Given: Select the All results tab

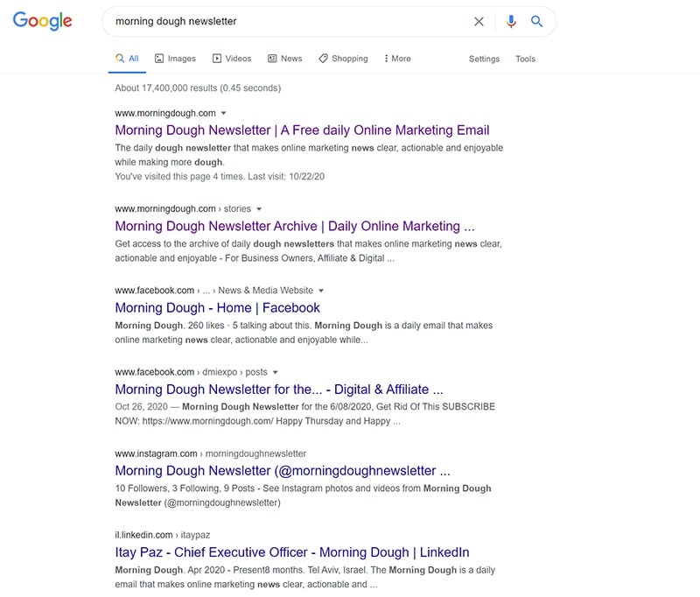Looking at the screenshot, I should coord(127,59).
